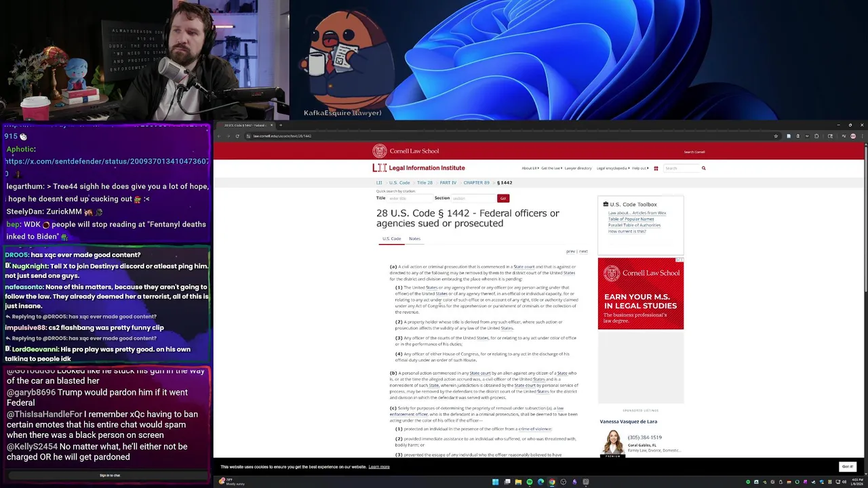Select the U.S. Code tab
The width and height of the screenshot is (868, 488).
coord(391,239)
